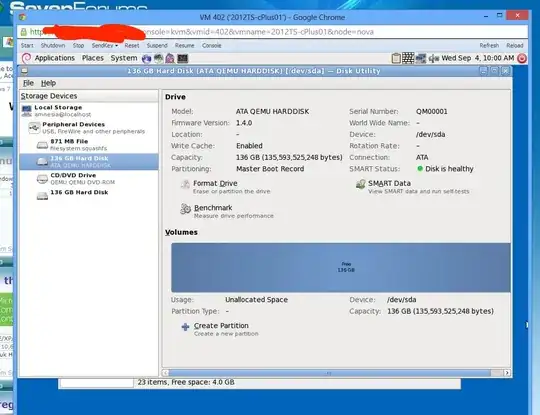540x415 pixels.
Task: Click the Console button
Action: [x=211, y=45]
